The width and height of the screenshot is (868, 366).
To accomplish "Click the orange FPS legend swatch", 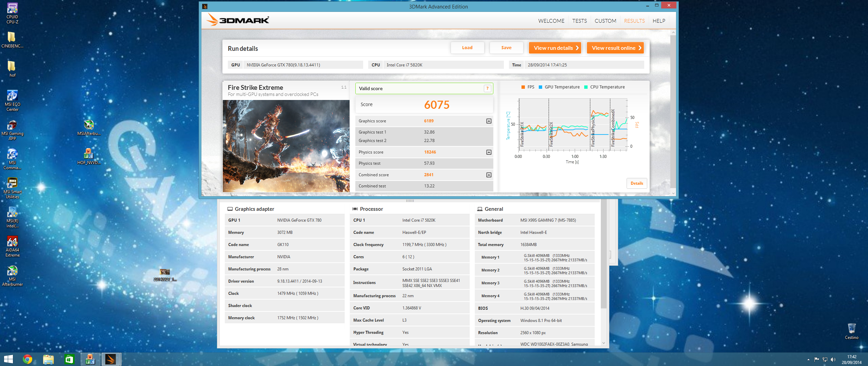I will coord(523,87).
